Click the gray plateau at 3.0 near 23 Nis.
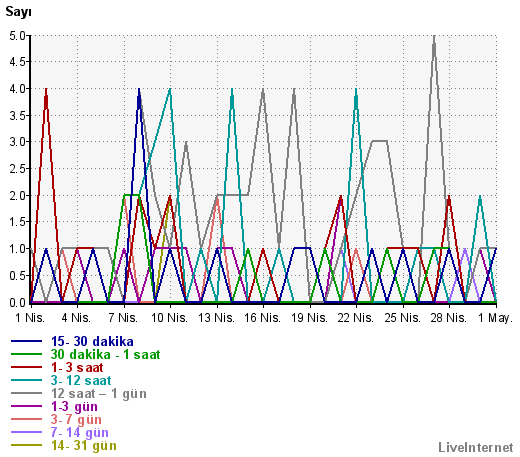 [x=379, y=141]
